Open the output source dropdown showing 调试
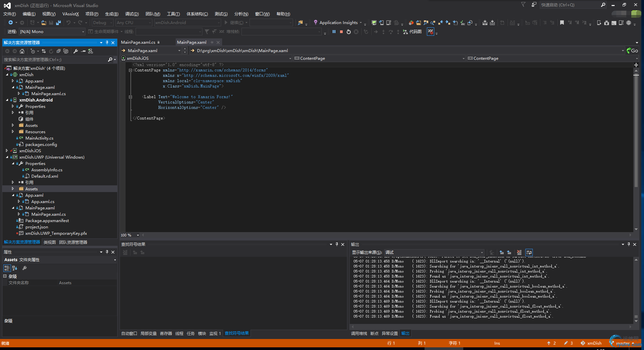The image size is (644, 350). 434,252
